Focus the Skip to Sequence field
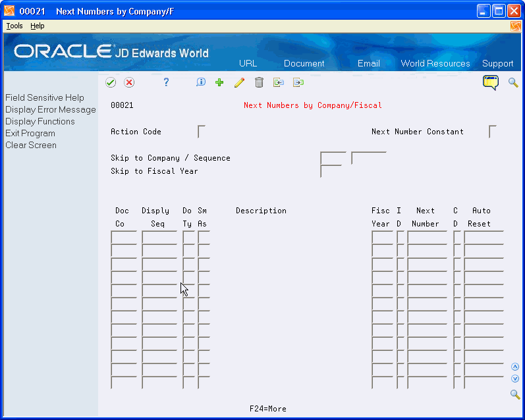Image resolution: width=525 pixels, height=420 pixels. tap(369, 158)
